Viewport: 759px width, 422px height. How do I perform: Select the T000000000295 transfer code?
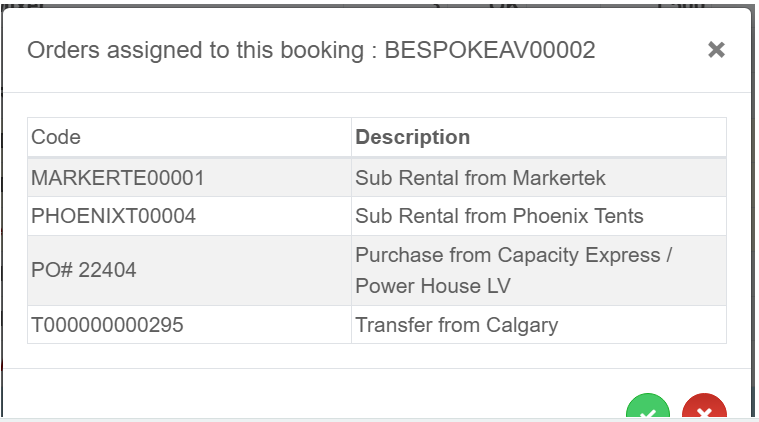[x=108, y=325]
